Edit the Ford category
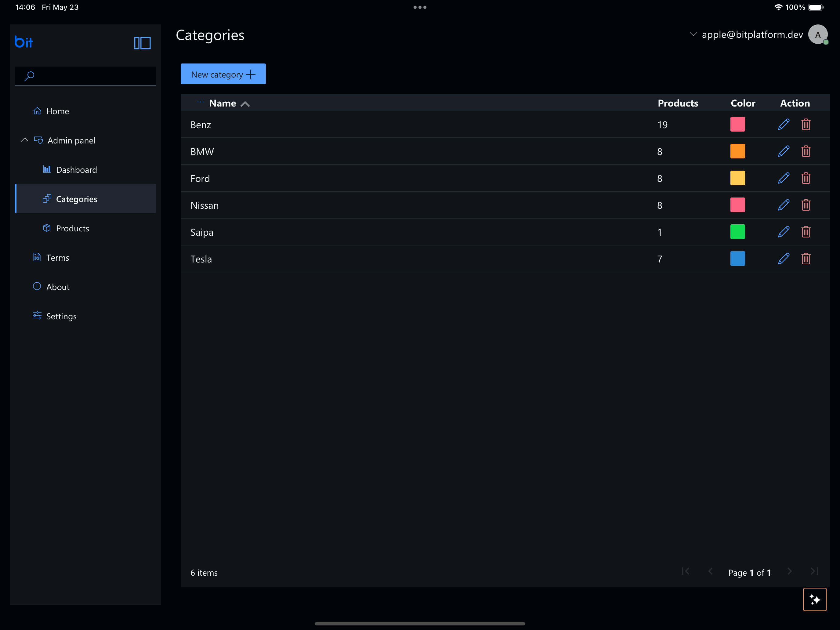This screenshot has height=630, width=840. pyautogui.click(x=784, y=178)
